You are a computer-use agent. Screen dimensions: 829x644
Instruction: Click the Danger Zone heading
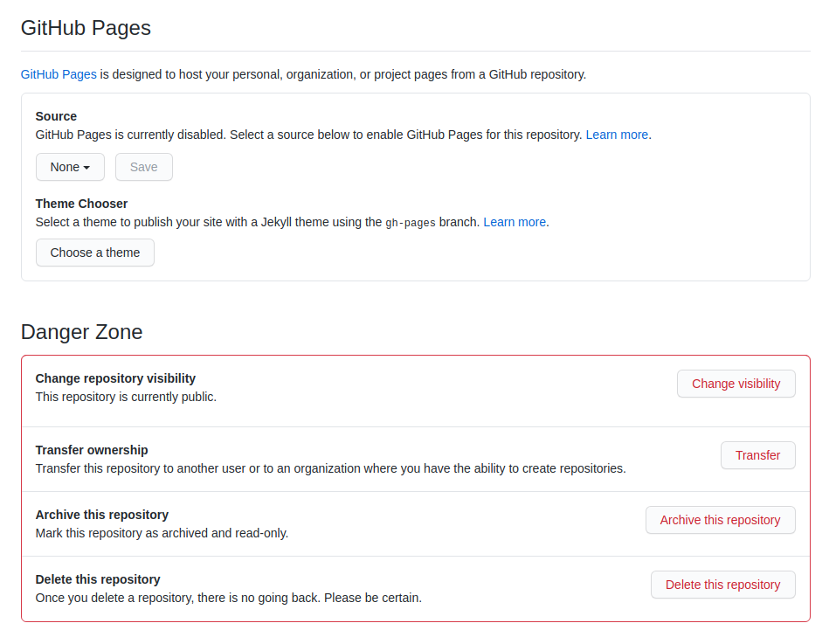coord(81,332)
